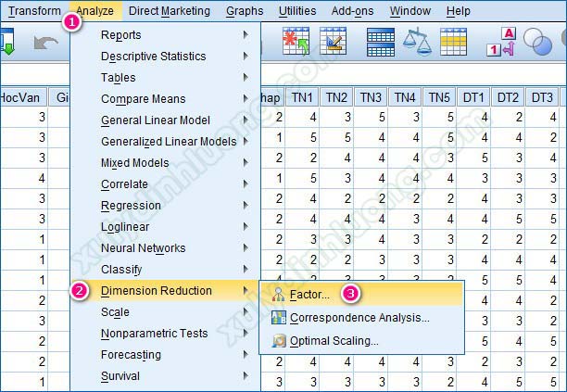Open the Graphs menu
The image size is (567, 392).
click(x=245, y=11)
